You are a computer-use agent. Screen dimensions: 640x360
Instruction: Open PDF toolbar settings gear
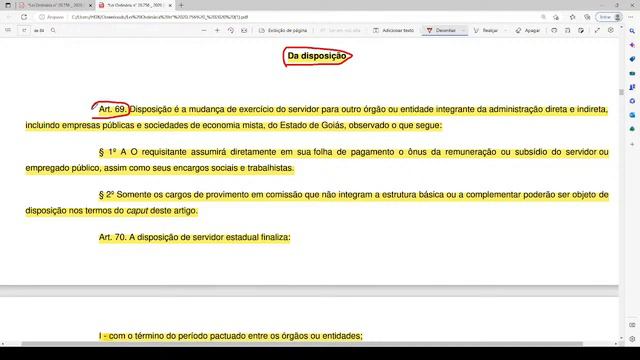tap(611, 30)
